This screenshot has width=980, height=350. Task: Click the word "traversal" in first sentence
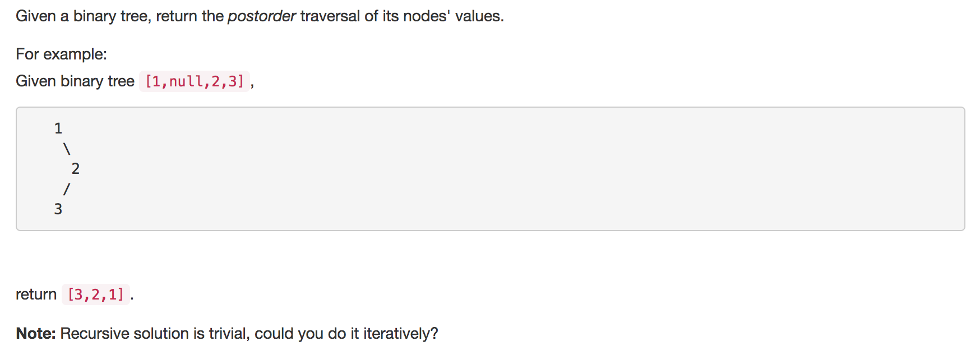330,16
